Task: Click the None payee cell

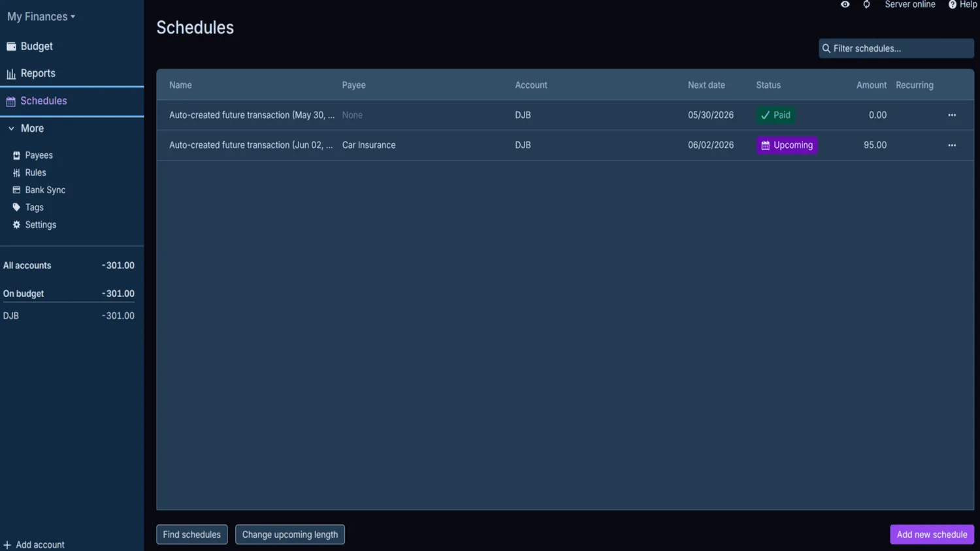Action: tap(352, 115)
